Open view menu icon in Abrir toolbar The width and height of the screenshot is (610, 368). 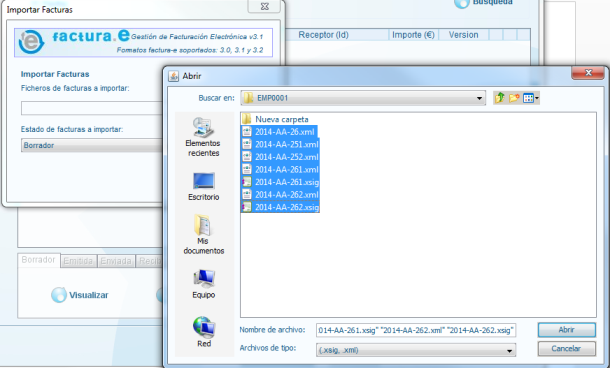click(531, 98)
